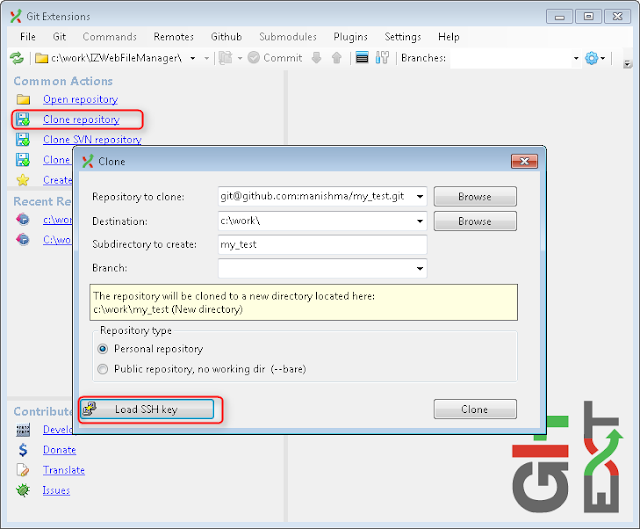
Task: Open the Help menu
Action: coord(449,37)
